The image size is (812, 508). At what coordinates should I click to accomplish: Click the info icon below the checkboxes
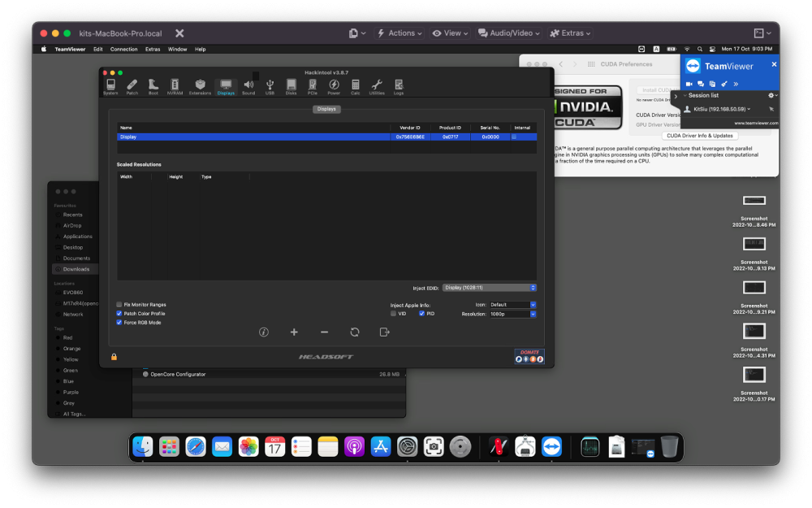tap(264, 332)
